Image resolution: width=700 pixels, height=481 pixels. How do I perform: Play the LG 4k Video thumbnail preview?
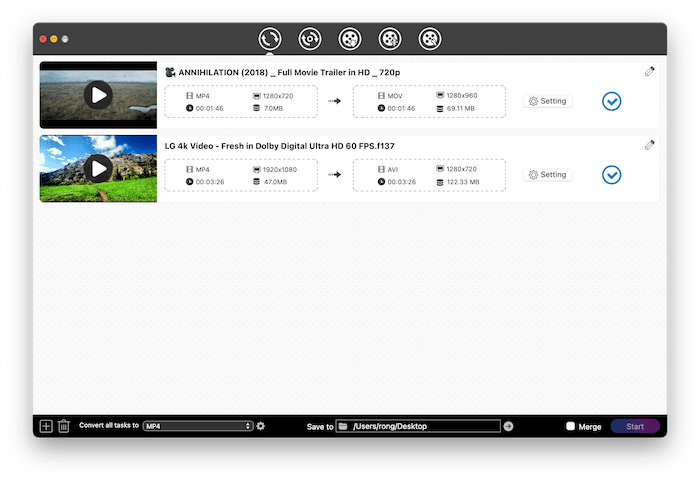pyautogui.click(x=98, y=169)
